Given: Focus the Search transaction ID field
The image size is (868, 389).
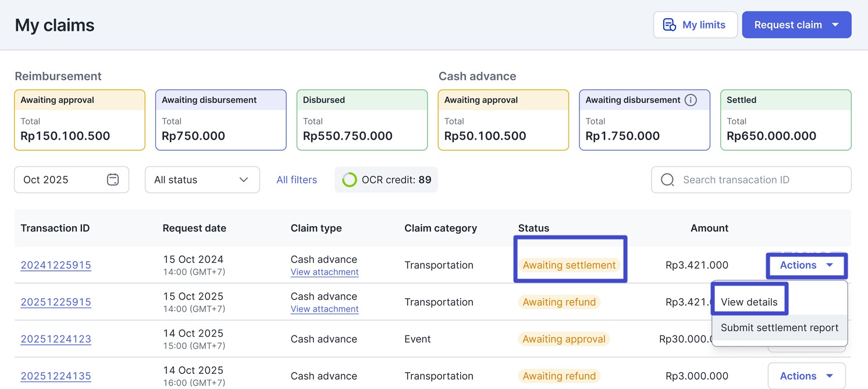Looking at the screenshot, I should point(756,180).
